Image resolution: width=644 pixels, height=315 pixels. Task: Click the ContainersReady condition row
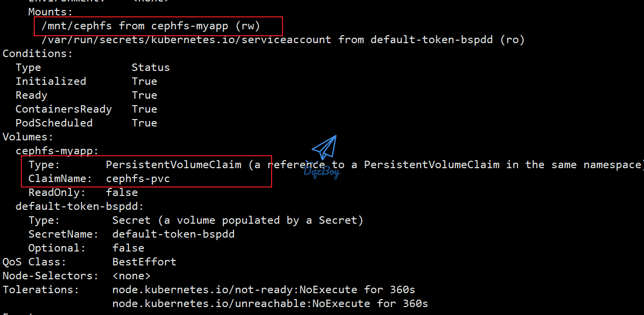[86, 109]
